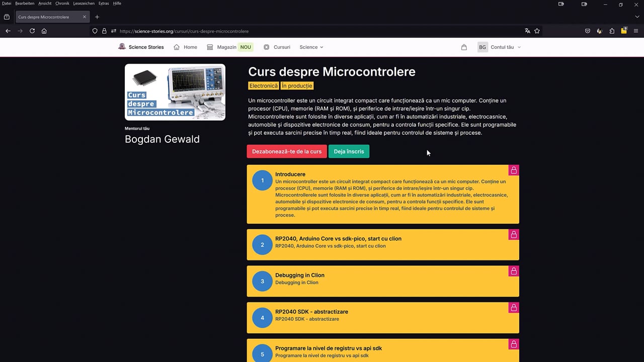The width and height of the screenshot is (644, 362).
Task: Open the Magazin NOU link
Action: click(x=230, y=47)
